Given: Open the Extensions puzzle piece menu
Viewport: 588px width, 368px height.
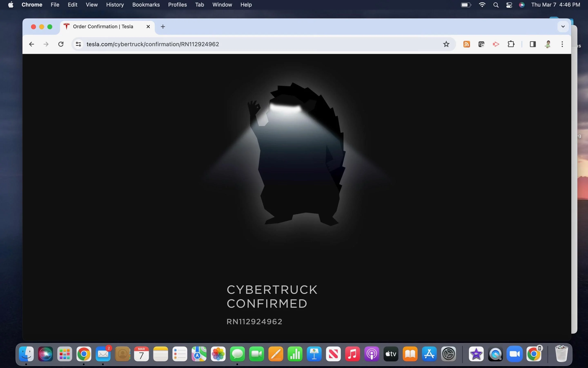Looking at the screenshot, I should (x=511, y=44).
